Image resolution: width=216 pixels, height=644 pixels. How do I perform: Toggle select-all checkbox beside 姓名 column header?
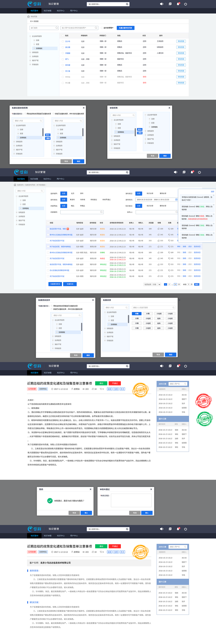63,36
